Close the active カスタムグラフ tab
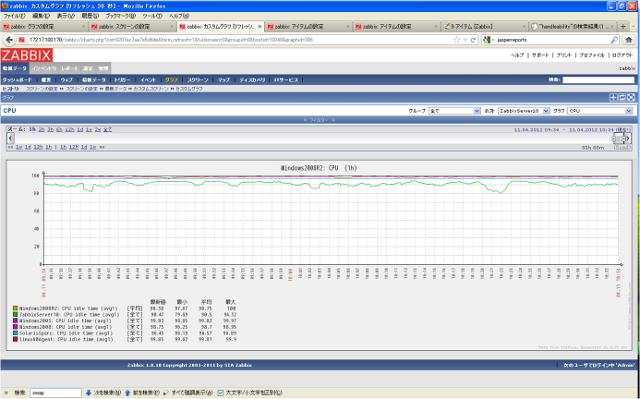 coord(260,27)
